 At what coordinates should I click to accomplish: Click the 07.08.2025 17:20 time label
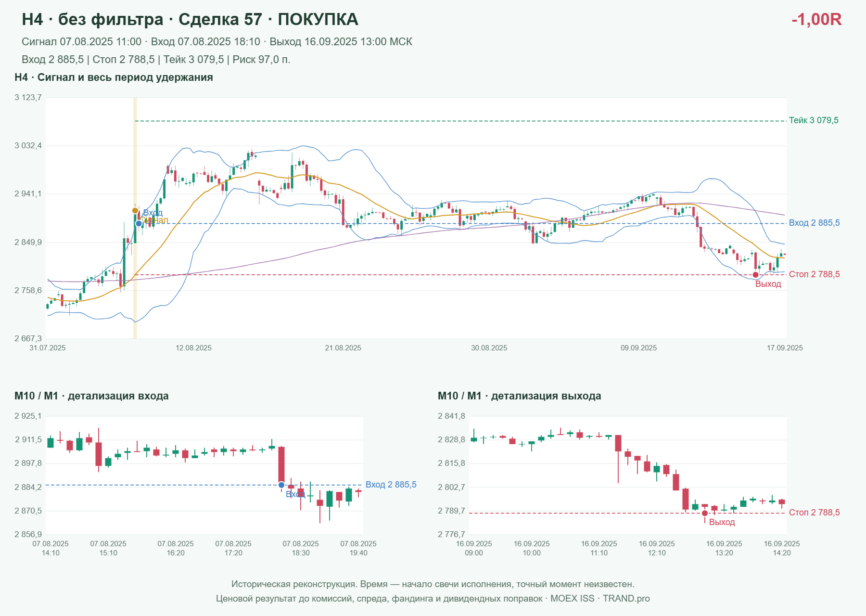(233, 548)
